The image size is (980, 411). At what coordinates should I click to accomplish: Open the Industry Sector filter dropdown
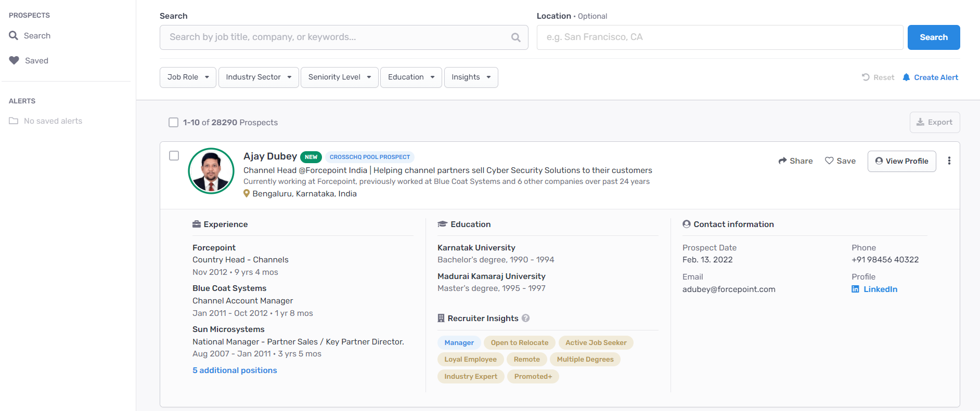[x=259, y=77]
